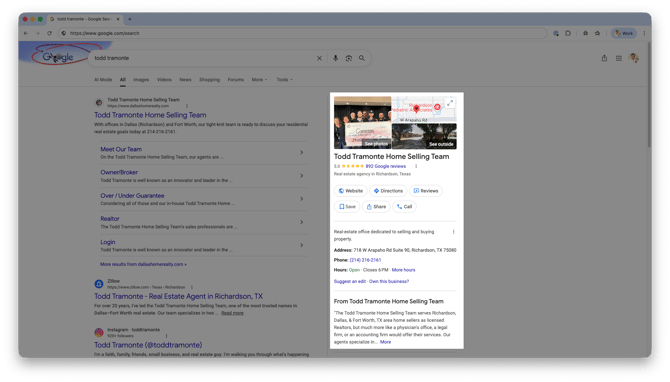
Task: Open a new browser tab
Action: pos(130,19)
